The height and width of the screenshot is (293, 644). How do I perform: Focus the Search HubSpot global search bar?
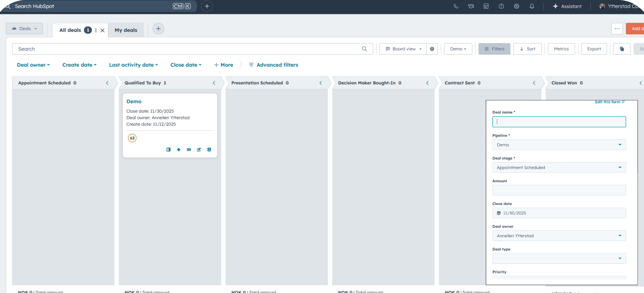click(99, 6)
